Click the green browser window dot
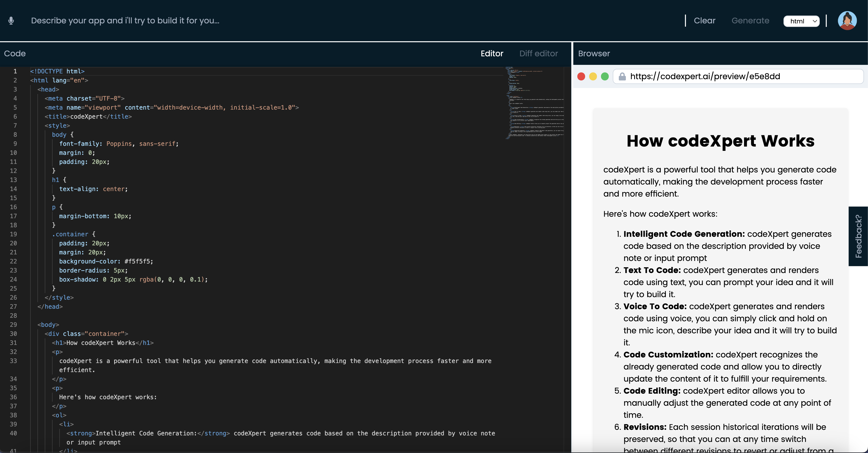The image size is (868, 453). [x=605, y=76]
